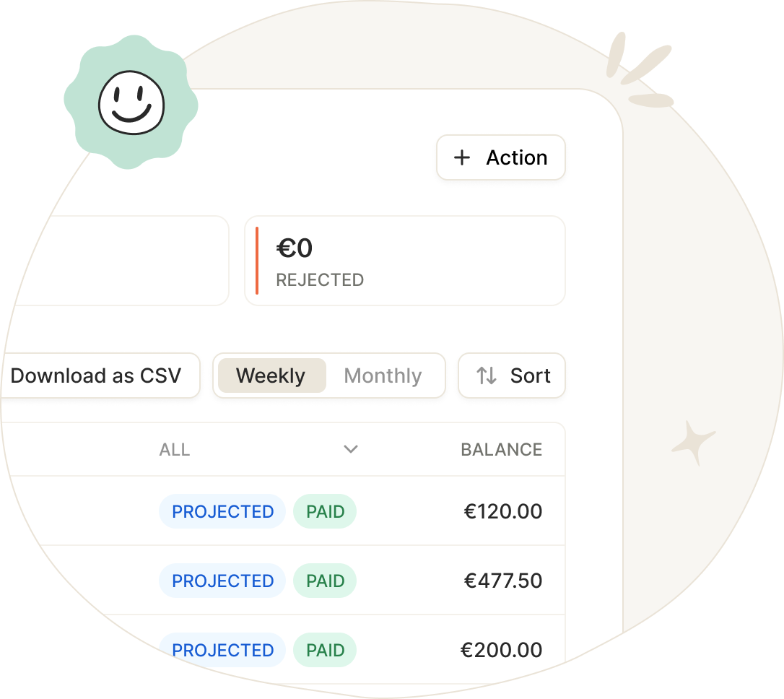
Task: Click the sparkle star decoration
Action: 693,443
